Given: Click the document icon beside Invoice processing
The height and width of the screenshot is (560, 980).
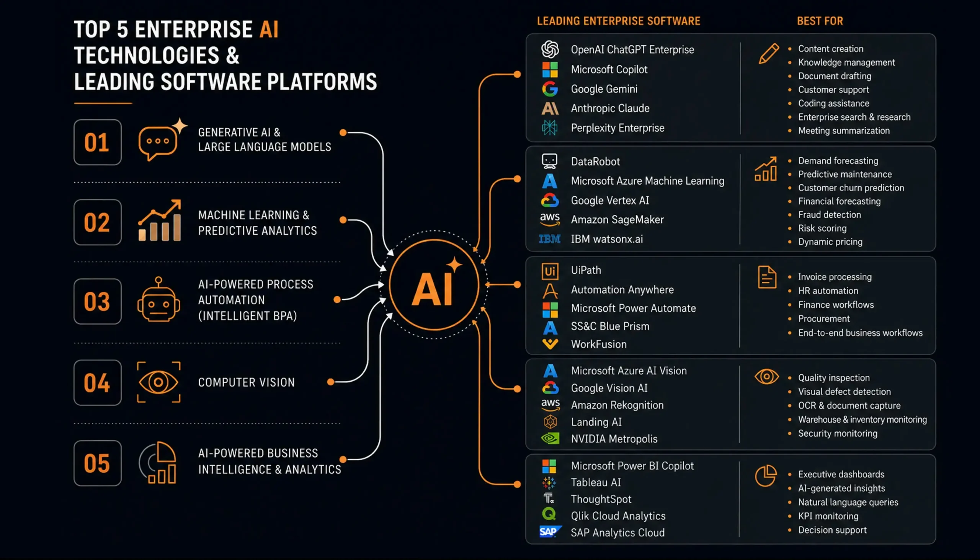Looking at the screenshot, I should (767, 277).
